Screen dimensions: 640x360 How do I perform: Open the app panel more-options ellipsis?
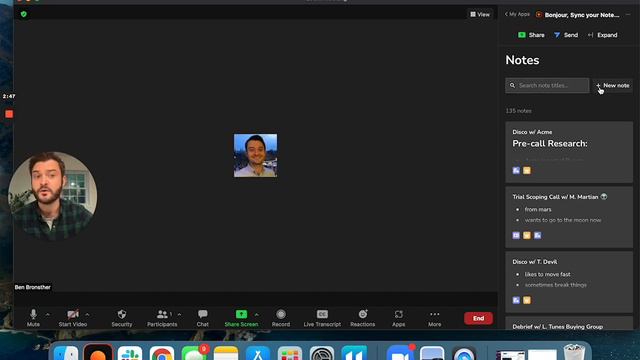pyautogui.click(x=628, y=15)
